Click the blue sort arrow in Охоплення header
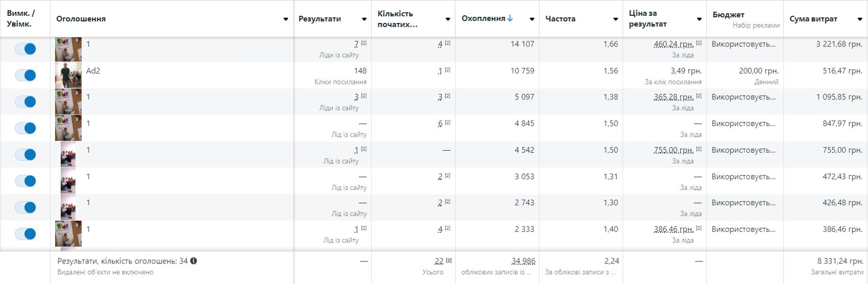 510,18
